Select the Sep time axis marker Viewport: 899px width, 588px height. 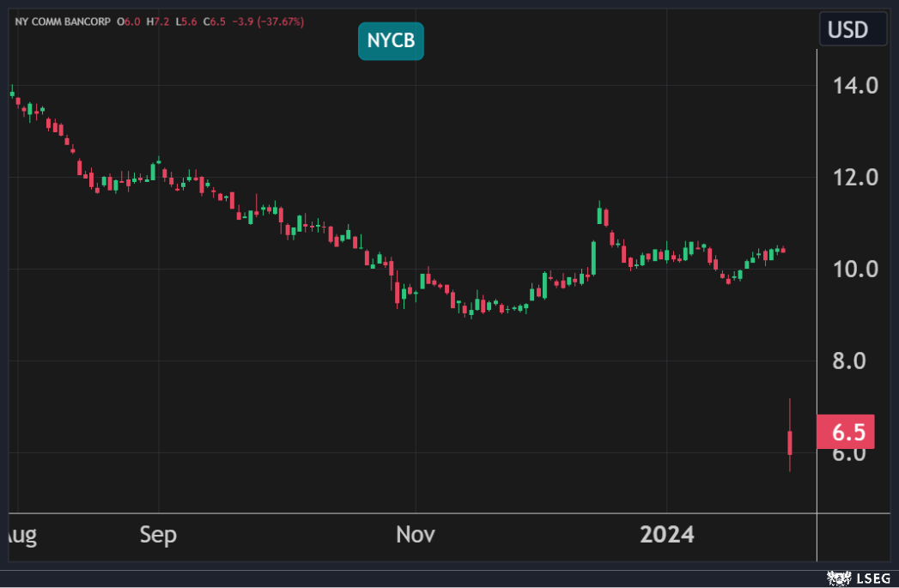pyautogui.click(x=159, y=535)
